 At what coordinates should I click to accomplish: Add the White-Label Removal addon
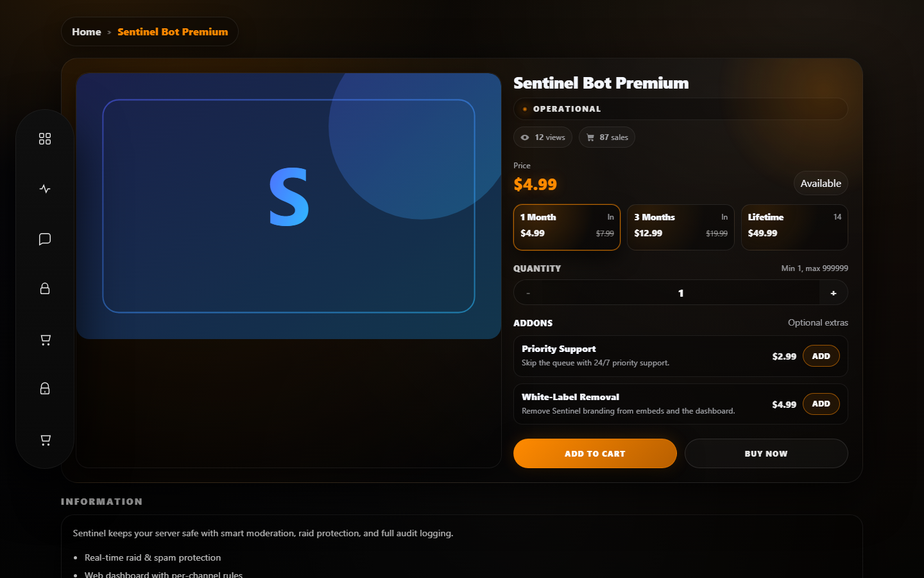[x=821, y=404]
